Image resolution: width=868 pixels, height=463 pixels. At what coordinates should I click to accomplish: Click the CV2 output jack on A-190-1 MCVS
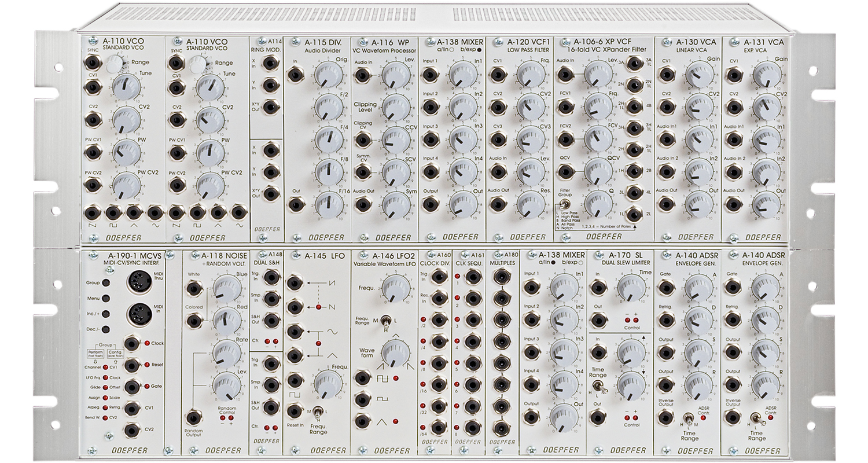[133, 430]
